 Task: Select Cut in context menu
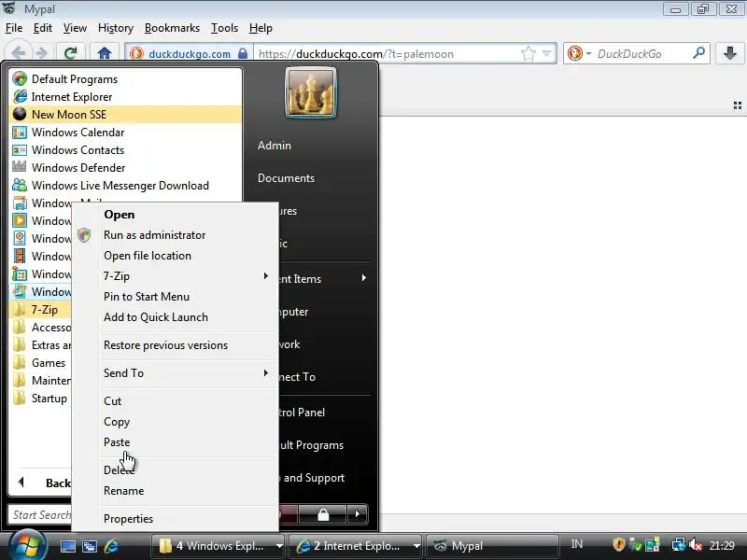point(189,401)
